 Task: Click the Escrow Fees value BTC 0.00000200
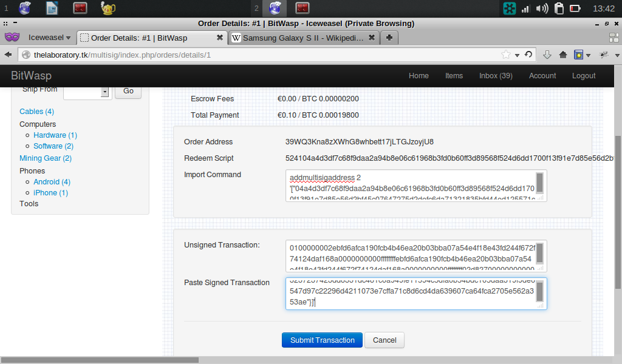pos(330,99)
